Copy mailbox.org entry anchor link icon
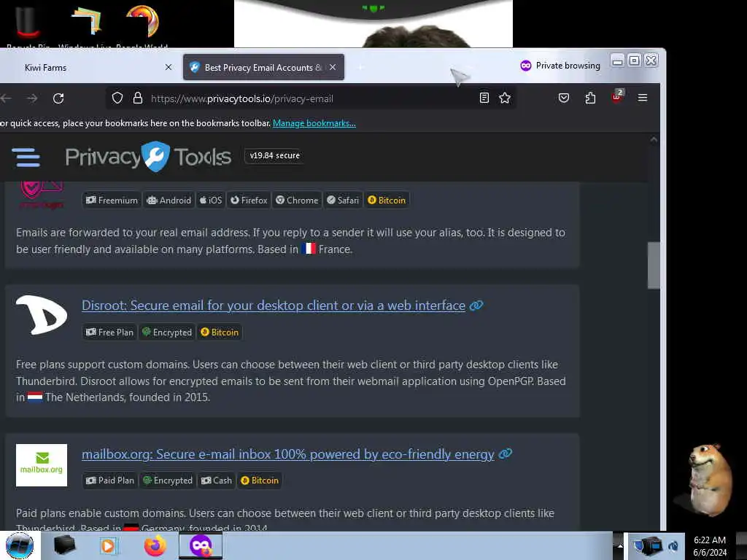This screenshot has width=747, height=560. coord(506,454)
